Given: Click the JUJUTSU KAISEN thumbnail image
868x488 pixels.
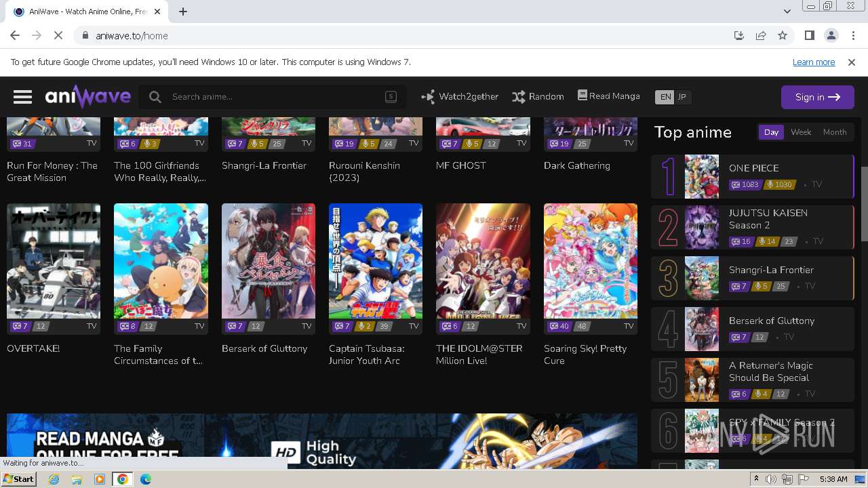Looking at the screenshot, I should (x=701, y=227).
